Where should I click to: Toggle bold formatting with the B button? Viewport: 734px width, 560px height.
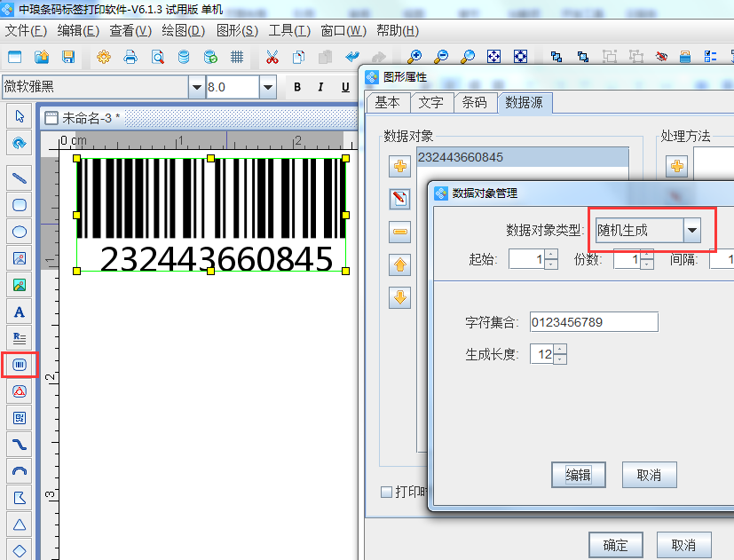click(x=296, y=88)
